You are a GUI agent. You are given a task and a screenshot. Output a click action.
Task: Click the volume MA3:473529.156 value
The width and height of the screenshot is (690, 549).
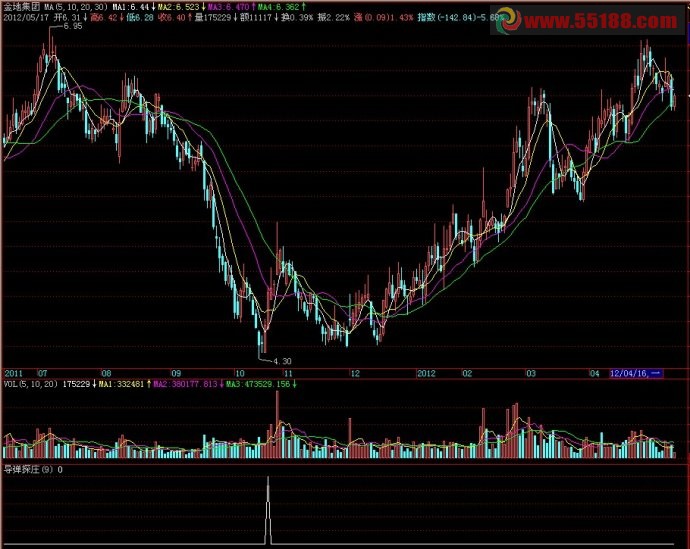tap(258, 384)
